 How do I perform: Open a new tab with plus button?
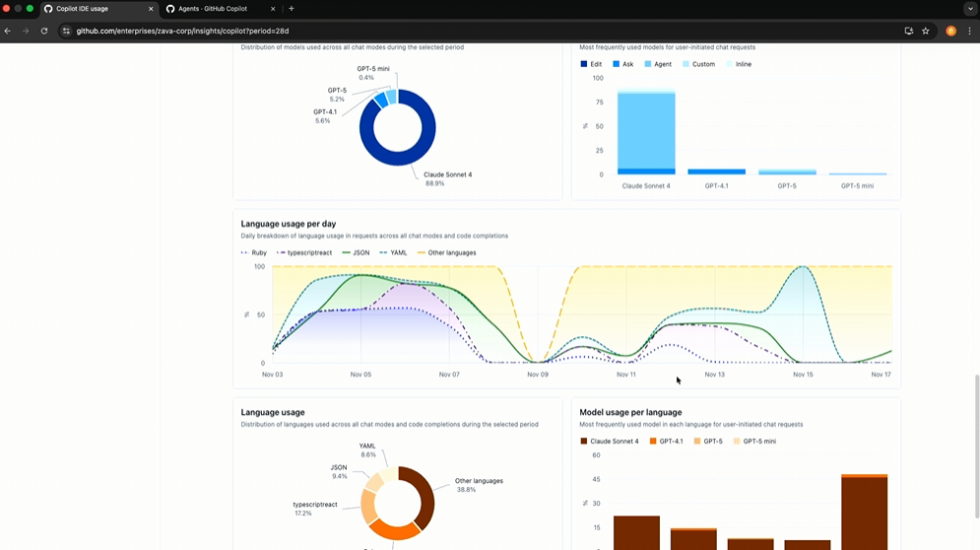click(292, 9)
